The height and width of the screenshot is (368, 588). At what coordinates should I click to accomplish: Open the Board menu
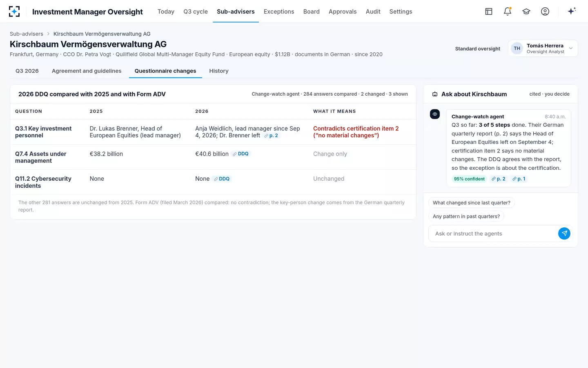coord(312,11)
